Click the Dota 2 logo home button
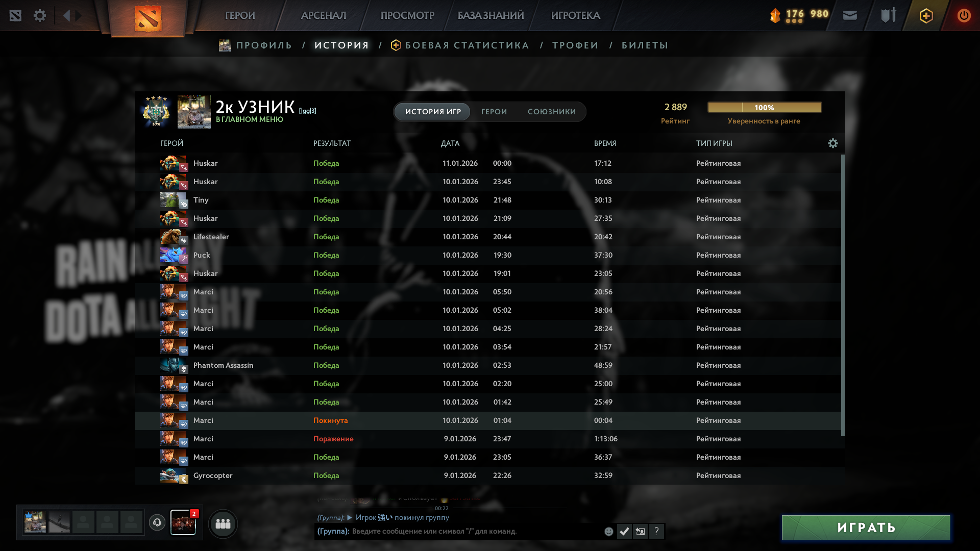Image resolution: width=980 pixels, height=551 pixels. click(148, 18)
